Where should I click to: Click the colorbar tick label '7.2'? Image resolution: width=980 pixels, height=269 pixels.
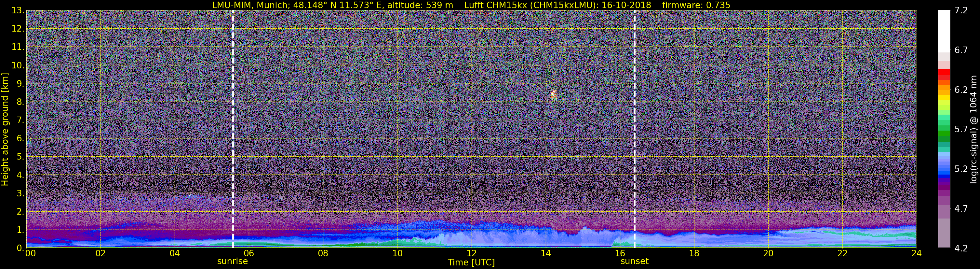click(961, 11)
